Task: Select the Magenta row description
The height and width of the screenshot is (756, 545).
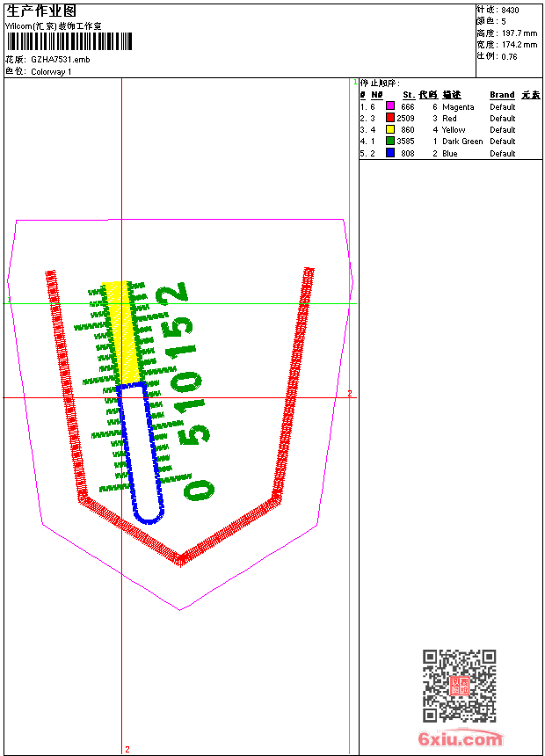Action: tap(458, 107)
